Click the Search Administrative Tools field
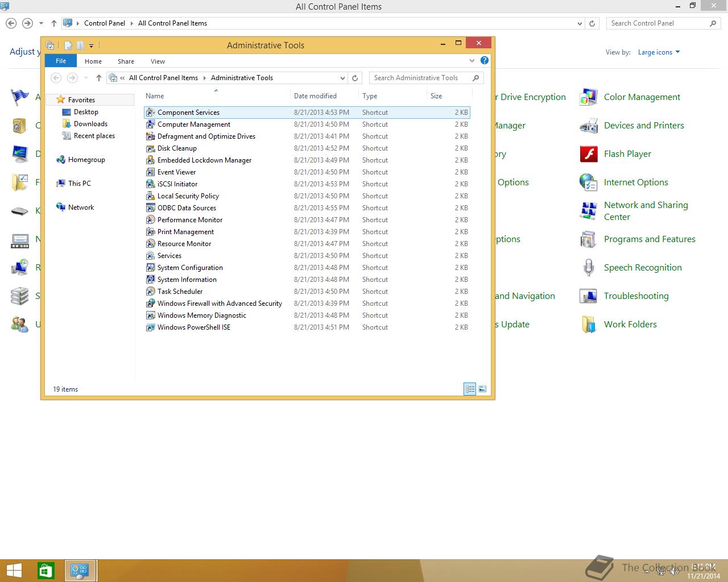 pos(427,78)
